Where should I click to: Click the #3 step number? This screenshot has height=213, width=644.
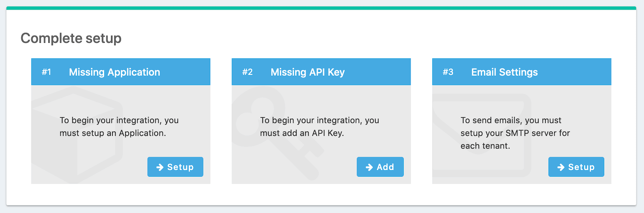tap(448, 72)
